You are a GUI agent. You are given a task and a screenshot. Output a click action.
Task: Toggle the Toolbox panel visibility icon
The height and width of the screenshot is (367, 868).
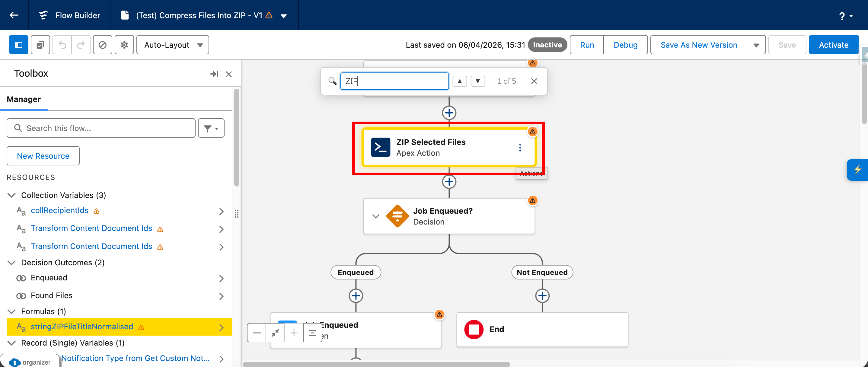(18, 44)
